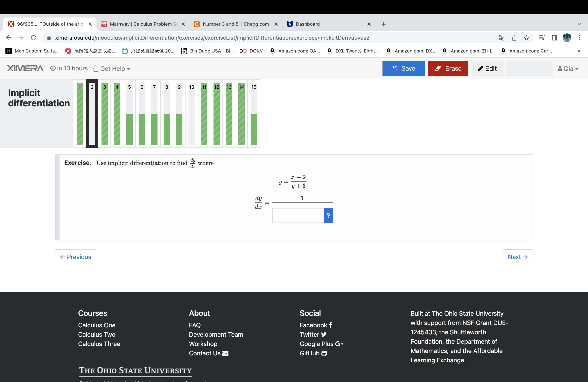Open Chrome side panel icon

click(554, 38)
